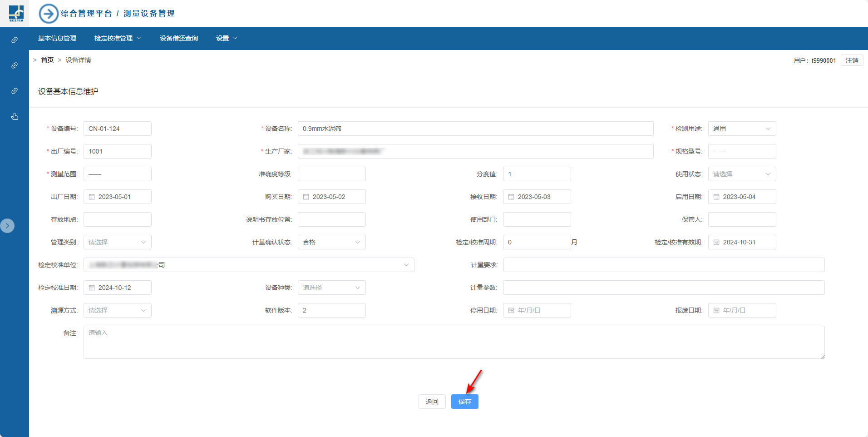Viewport: 868px width, 437px height.
Task: Click the calendar icon in 购买日期 field
Action: point(306,197)
